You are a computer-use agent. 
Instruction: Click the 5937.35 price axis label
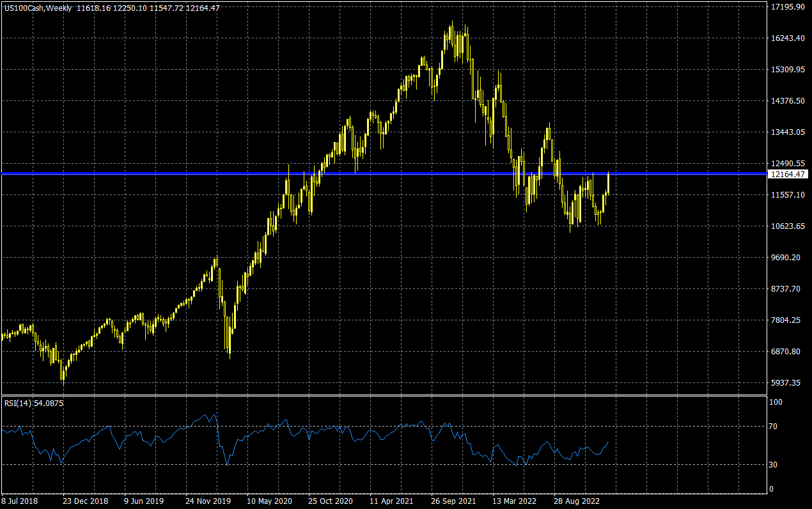(785, 383)
